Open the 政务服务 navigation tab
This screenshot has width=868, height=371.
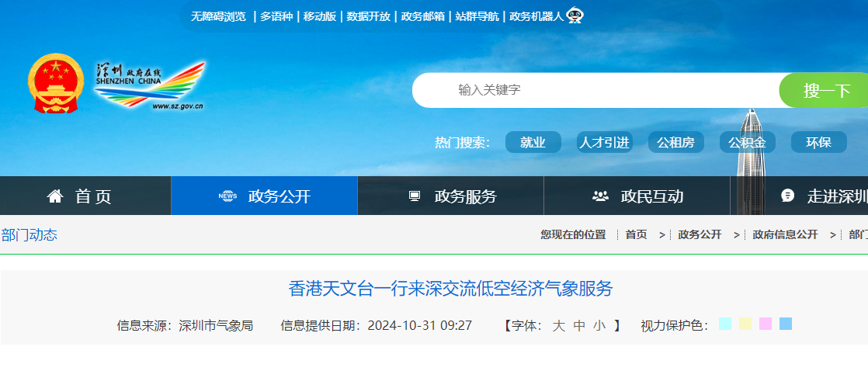(x=465, y=196)
